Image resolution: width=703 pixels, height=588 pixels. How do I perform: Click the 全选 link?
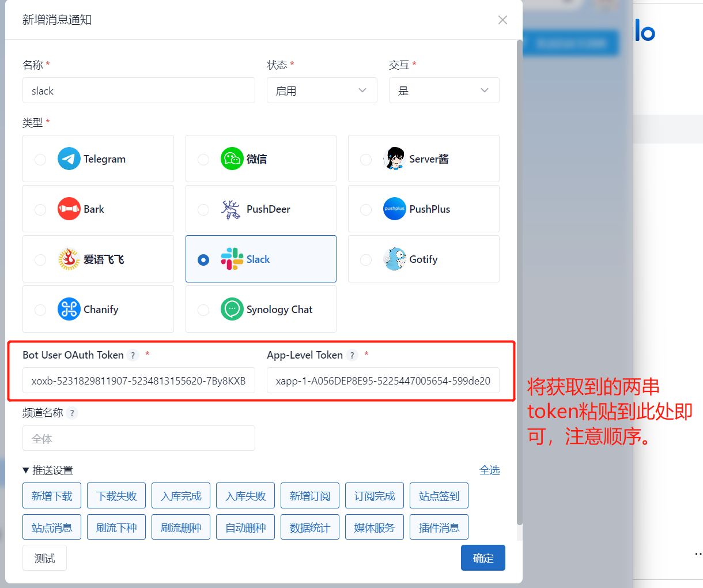pyautogui.click(x=490, y=470)
